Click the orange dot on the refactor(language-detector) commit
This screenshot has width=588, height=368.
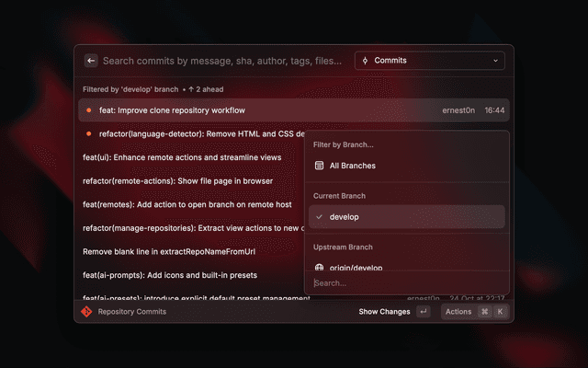[x=88, y=133]
